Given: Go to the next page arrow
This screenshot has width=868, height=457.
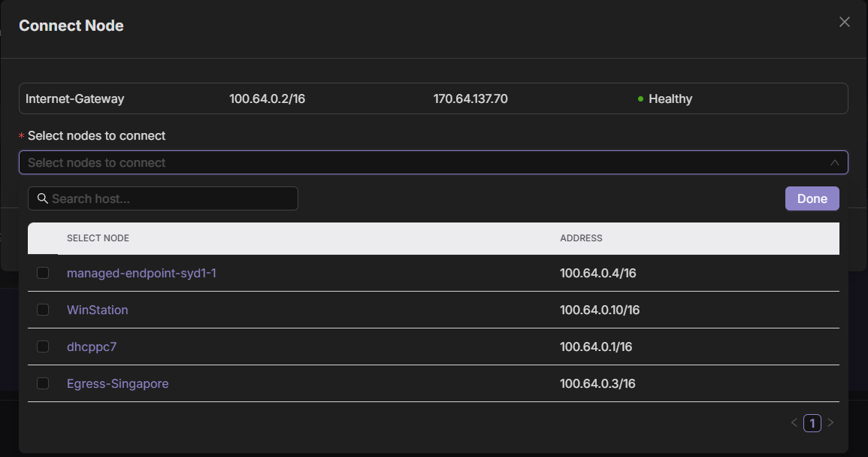Looking at the screenshot, I should 830,423.
